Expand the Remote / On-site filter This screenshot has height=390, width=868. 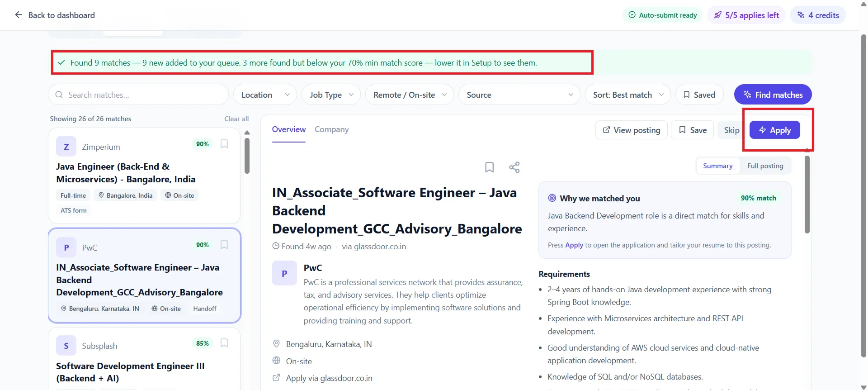tap(410, 95)
